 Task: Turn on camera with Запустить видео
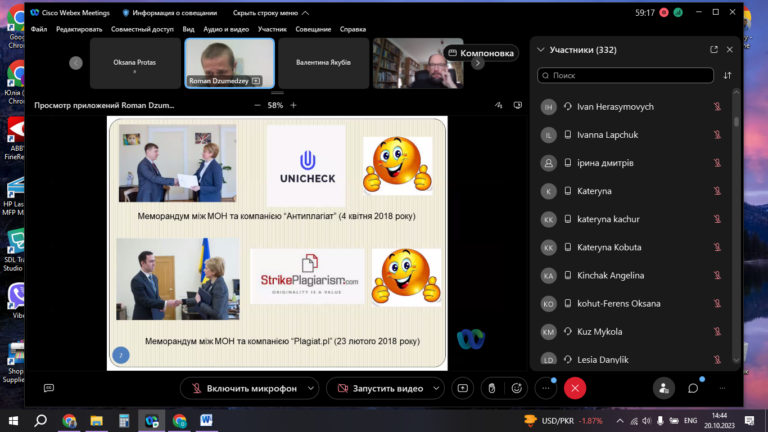(380, 388)
